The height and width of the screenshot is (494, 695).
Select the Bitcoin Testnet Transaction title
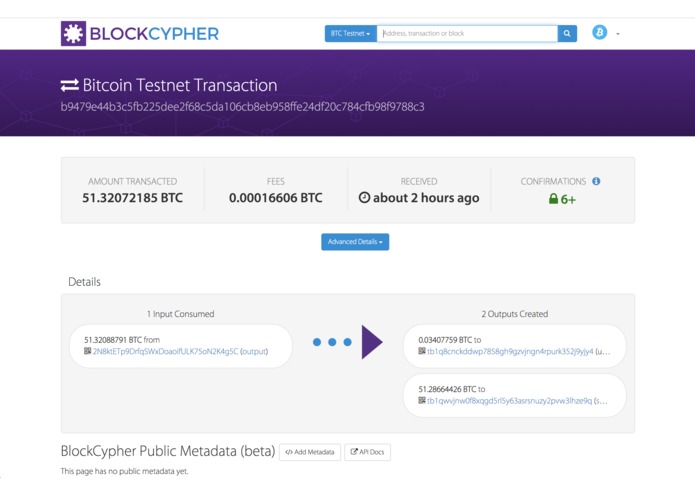click(180, 85)
